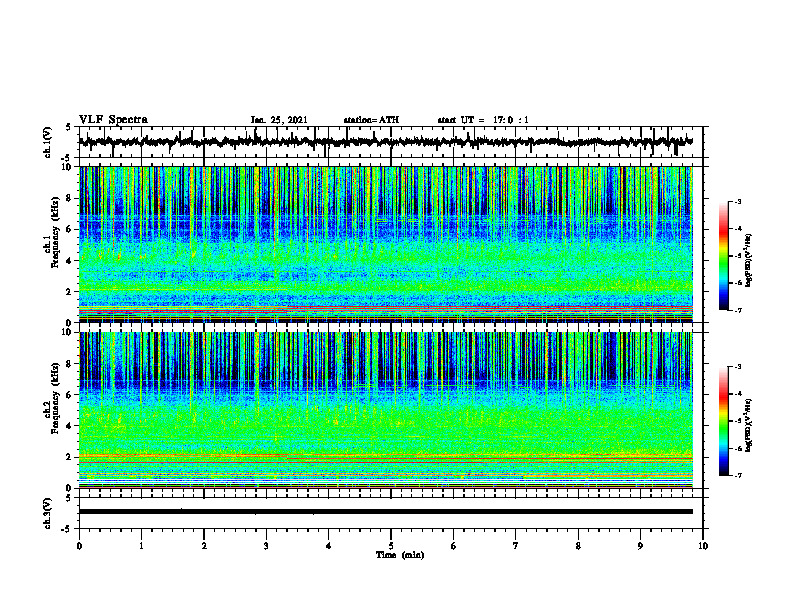Click the 'ch.3(V)' axis label
The image size is (792, 612).
point(48,514)
